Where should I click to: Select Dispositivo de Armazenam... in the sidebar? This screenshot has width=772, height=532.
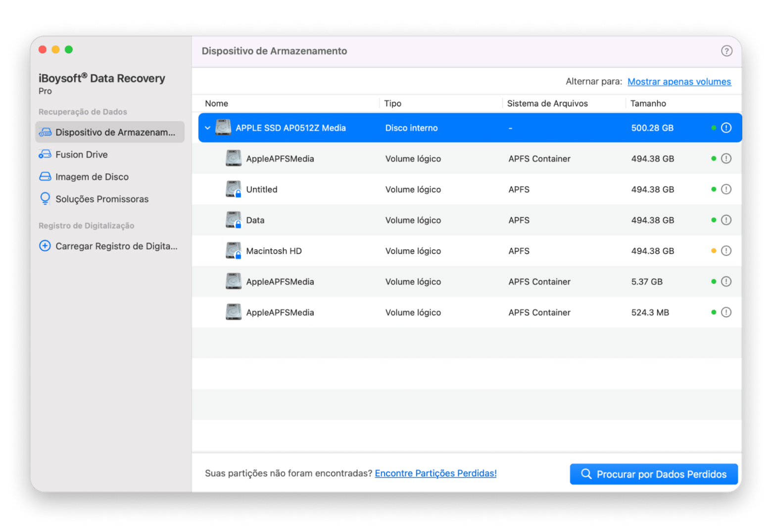(110, 132)
